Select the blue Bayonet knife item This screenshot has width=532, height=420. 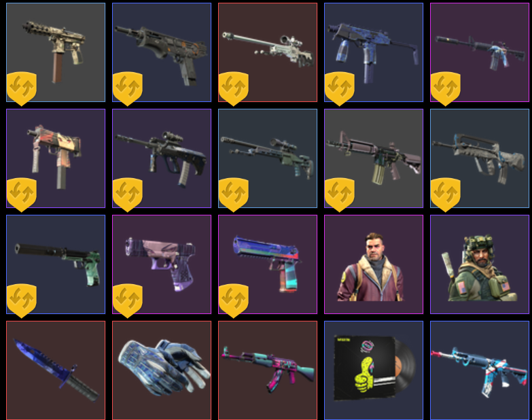click(56, 370)
